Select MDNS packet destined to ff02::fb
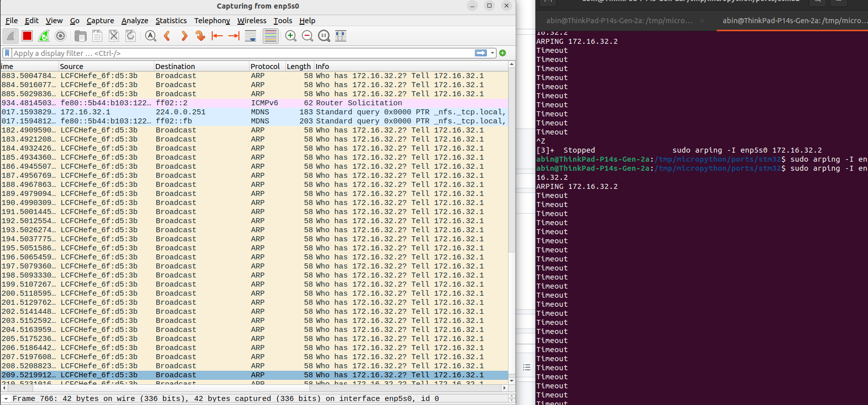 254,121
